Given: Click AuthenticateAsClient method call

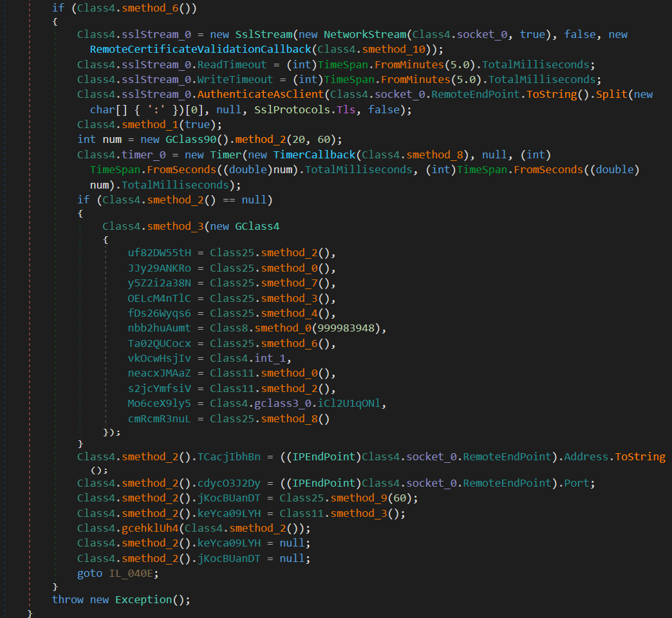Looking at the screenshot, I should tap(261, 94).
